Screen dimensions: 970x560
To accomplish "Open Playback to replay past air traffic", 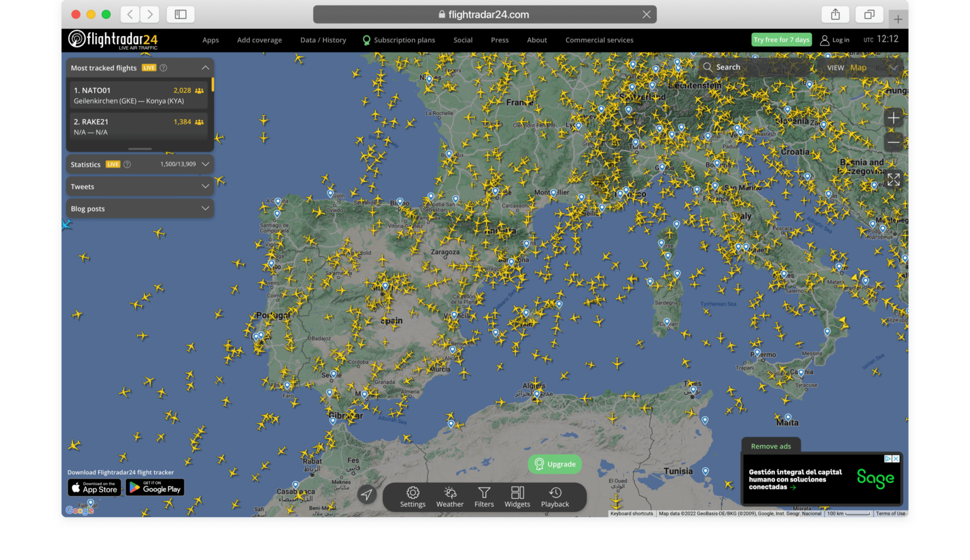I will point(555,497).
